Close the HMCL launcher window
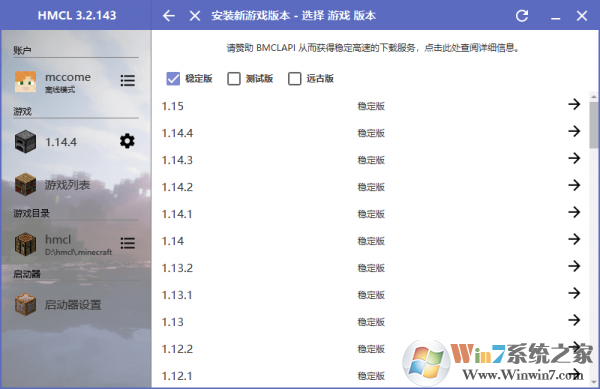 point(582,16)
